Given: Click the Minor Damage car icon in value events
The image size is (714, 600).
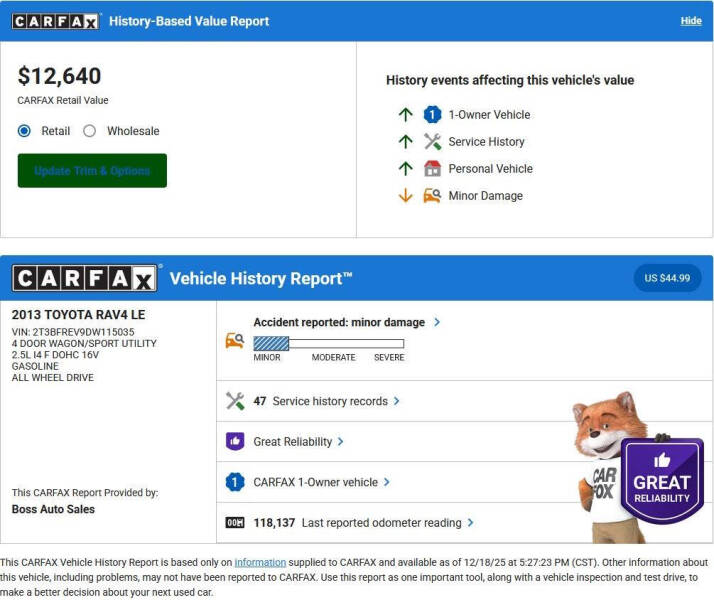Looking at the screenshot, I should point(432,196).
